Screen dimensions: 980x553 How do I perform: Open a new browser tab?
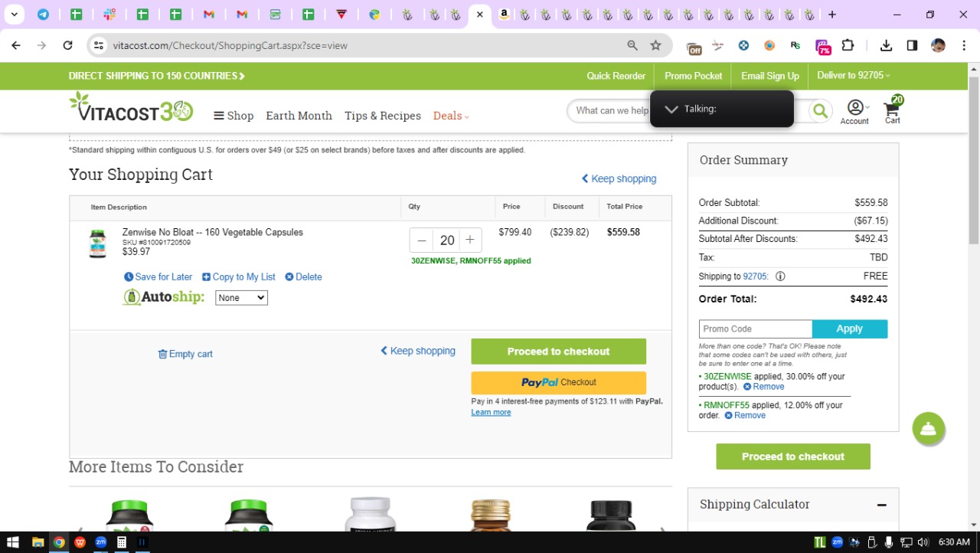click(832, 15)
